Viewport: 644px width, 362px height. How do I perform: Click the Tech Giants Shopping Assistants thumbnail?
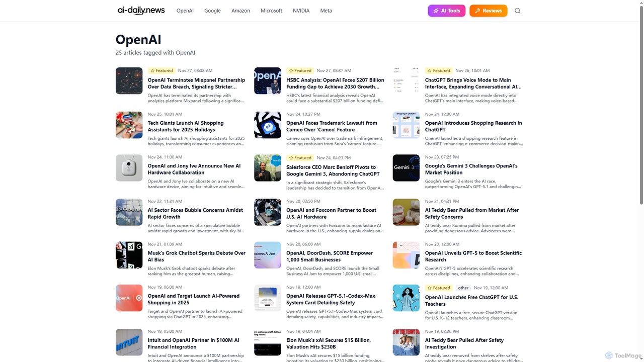(x=129, y=125)
